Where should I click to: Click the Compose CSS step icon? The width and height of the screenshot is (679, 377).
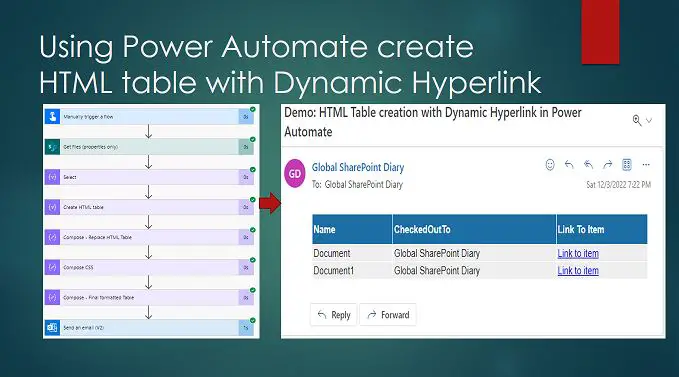(52, 267)
